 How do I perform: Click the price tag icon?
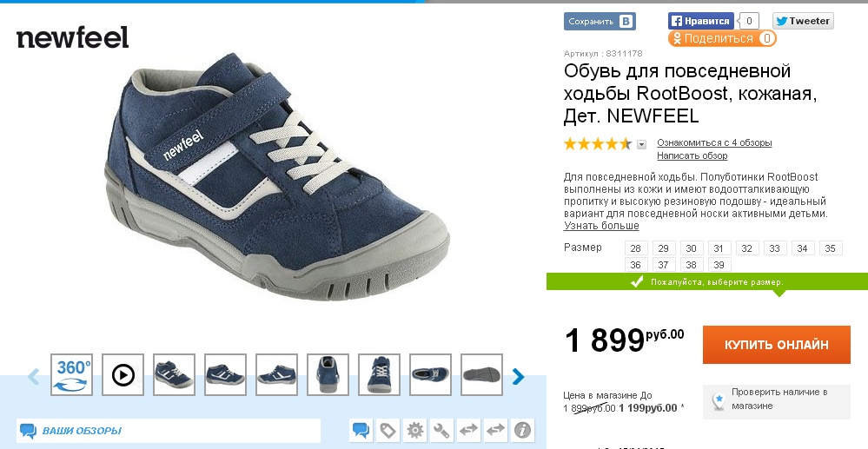click(388, 430)
